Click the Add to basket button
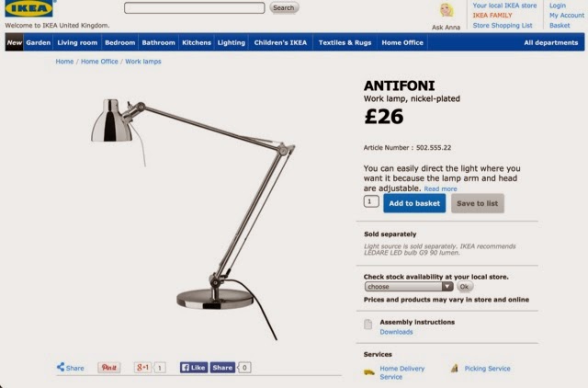 pyautogui.click(x=414, y=203)
